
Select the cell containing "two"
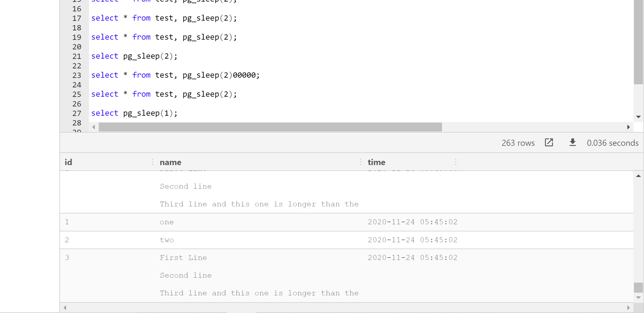167,240
